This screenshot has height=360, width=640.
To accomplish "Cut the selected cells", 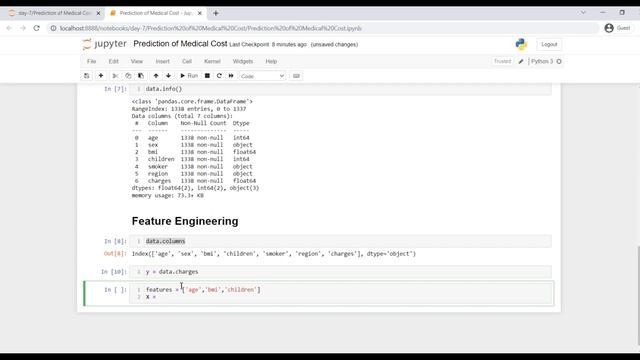I will click(116, 76).
